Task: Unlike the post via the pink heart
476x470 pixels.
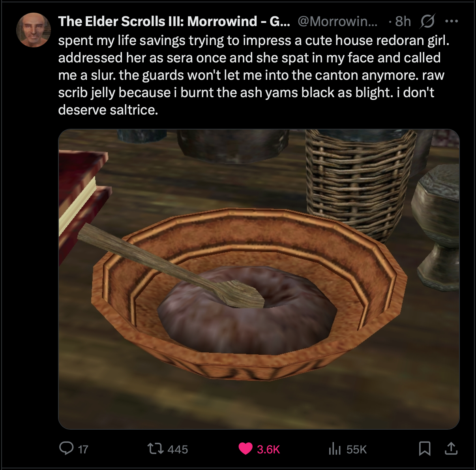Action: (245, 449)
